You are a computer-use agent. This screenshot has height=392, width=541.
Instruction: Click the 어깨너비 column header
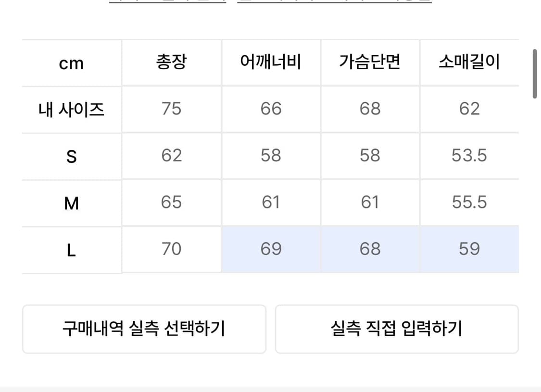pyautogui.click(x=271, y=63)
